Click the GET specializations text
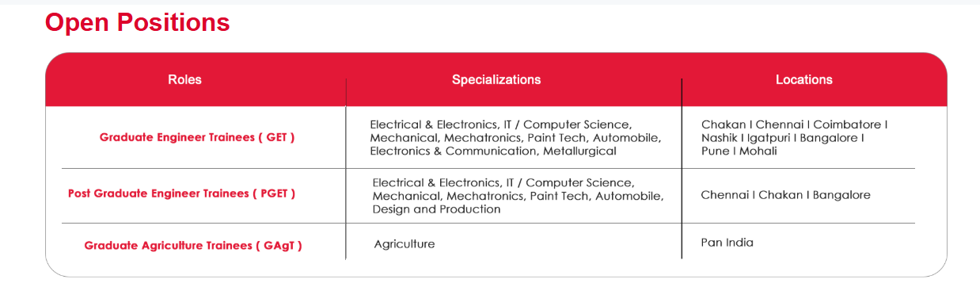 [515, 138]
